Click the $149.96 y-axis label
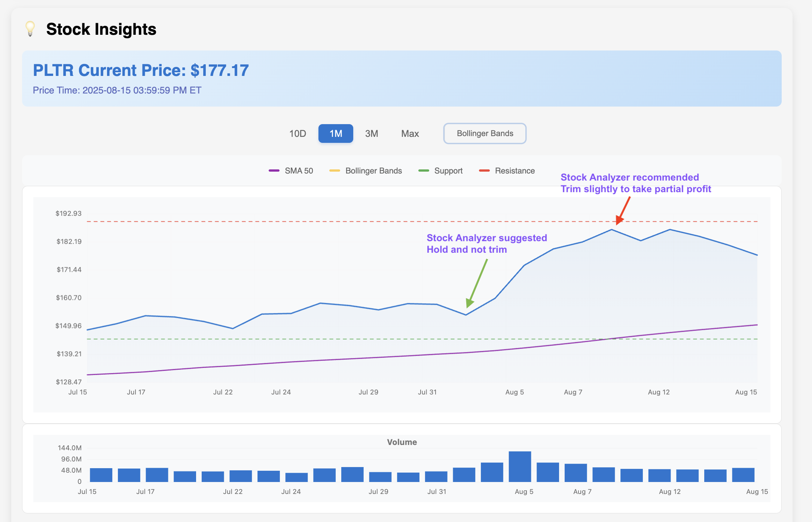 (x=68, y=326)
